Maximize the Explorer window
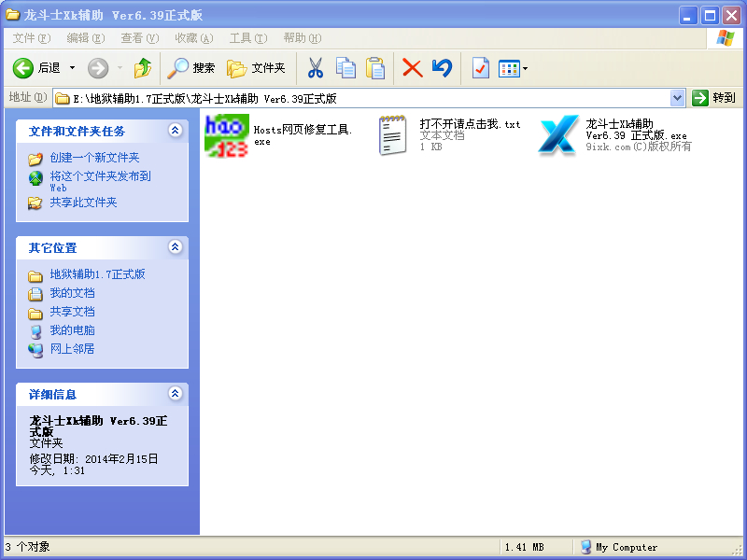The width and height of the screenshot is (747, 560). click(x=710, y=16)
